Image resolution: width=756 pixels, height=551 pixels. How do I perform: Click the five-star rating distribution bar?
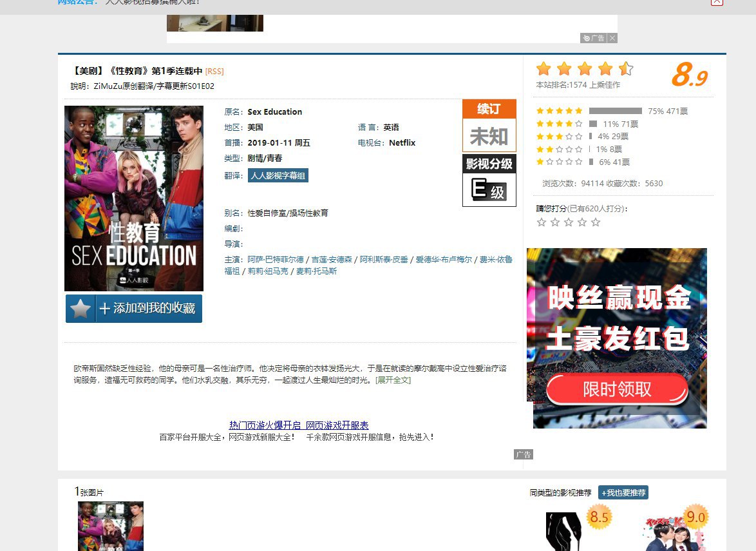(615, 111)
